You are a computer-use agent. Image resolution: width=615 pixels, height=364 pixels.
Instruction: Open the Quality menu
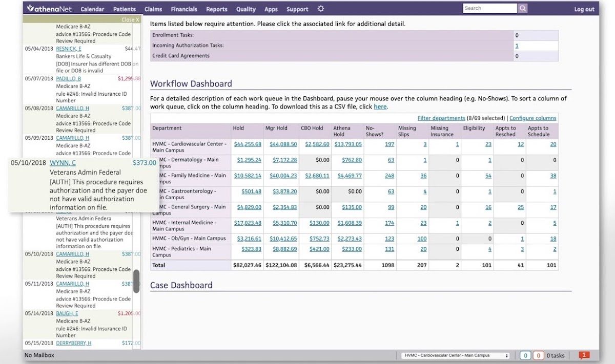point(245,9)
